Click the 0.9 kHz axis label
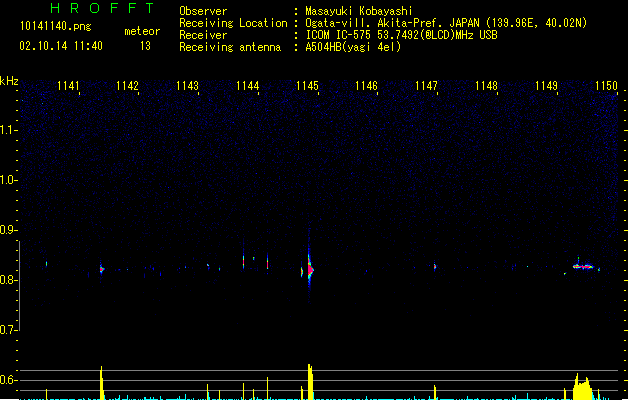The image size is (629, 400). point(8,230)
